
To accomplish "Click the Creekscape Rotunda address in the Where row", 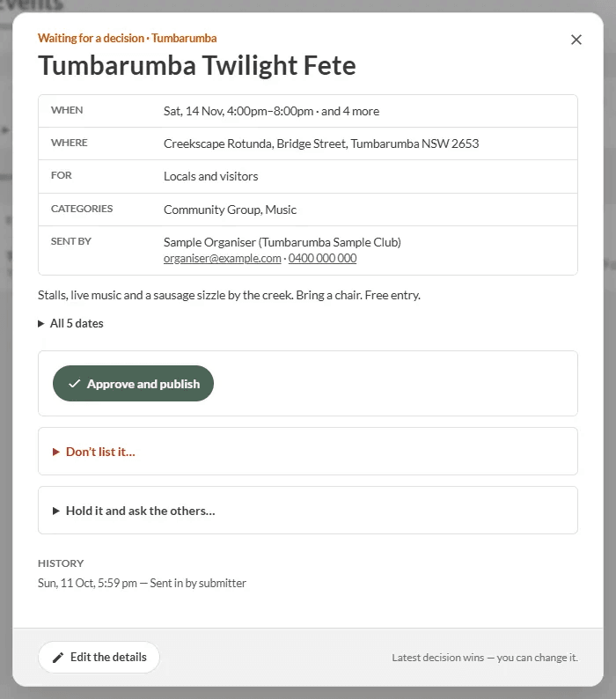I will point(321,143).
